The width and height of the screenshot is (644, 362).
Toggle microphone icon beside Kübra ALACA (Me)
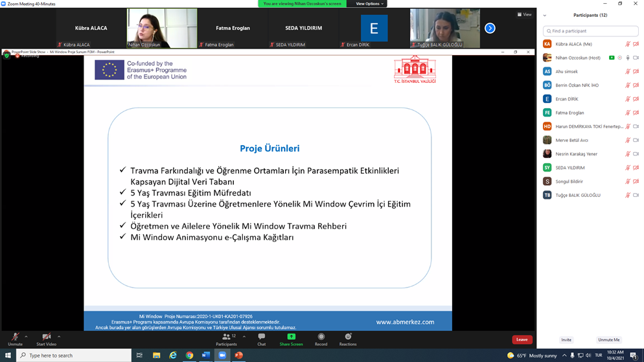coord(627,44)
